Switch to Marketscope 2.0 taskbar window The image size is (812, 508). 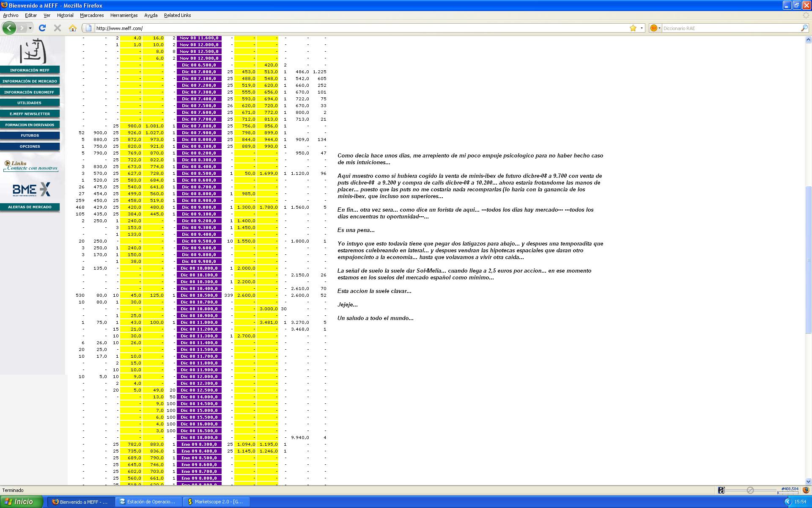point(216,502)
